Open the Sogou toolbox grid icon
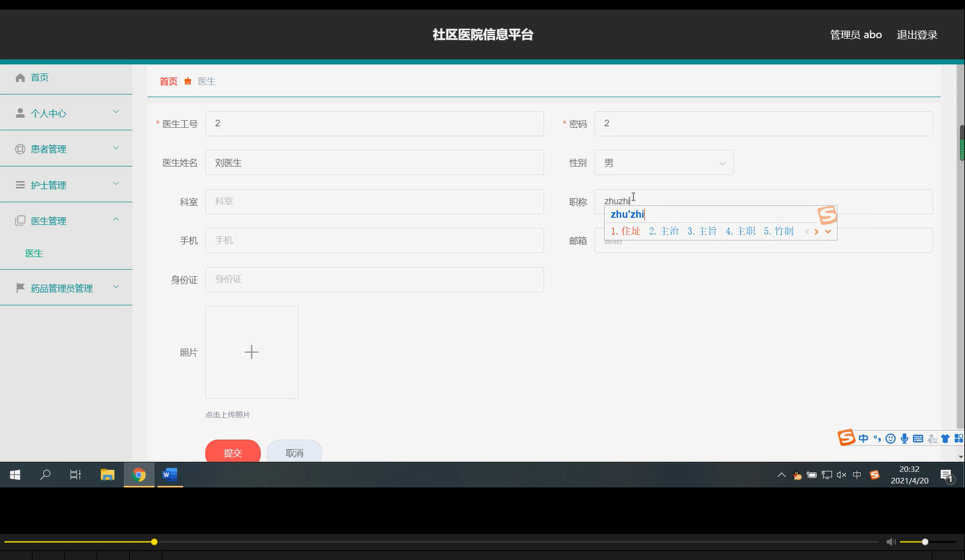This screenshot has height=560, width=965. click(959, 438)
